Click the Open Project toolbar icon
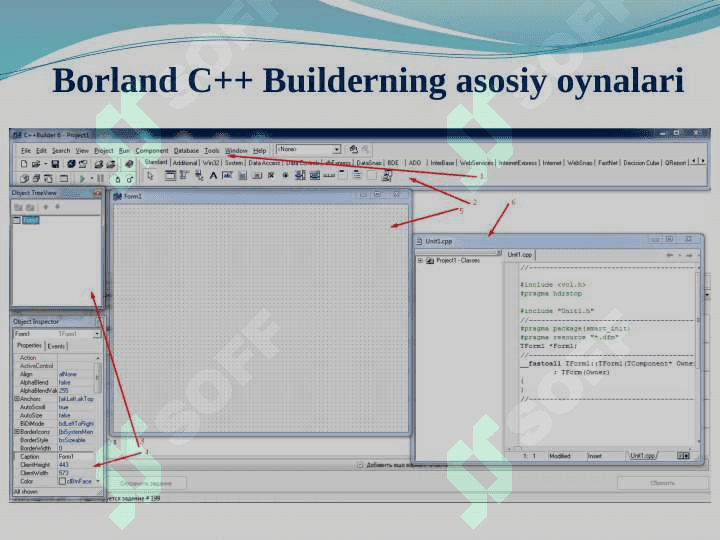 (x=83, y=164)
